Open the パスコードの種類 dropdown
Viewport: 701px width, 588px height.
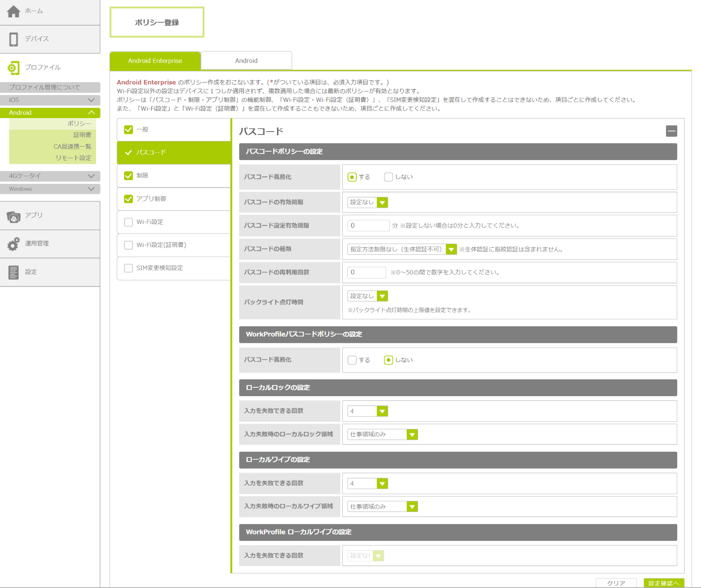pyautogui.click(x=402, y=249)
